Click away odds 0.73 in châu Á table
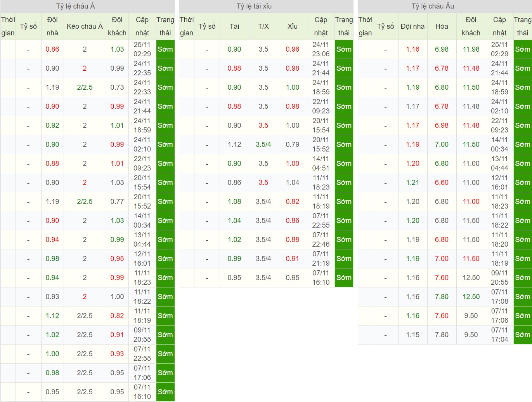The image size is (532, 402). click(x=117, y=87)
